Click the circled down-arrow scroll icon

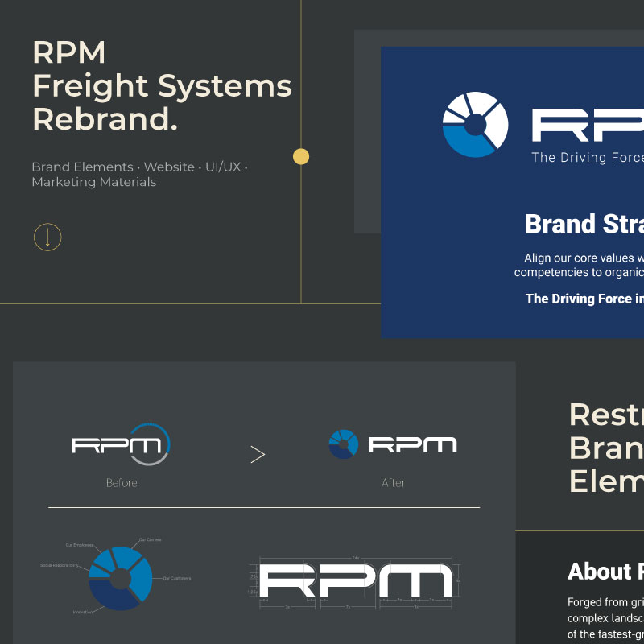pyautogui.click(x=47, y=237)
